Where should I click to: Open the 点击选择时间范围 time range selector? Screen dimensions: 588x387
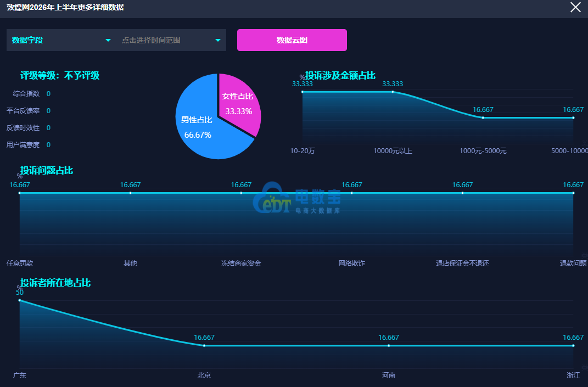[171, 40]
